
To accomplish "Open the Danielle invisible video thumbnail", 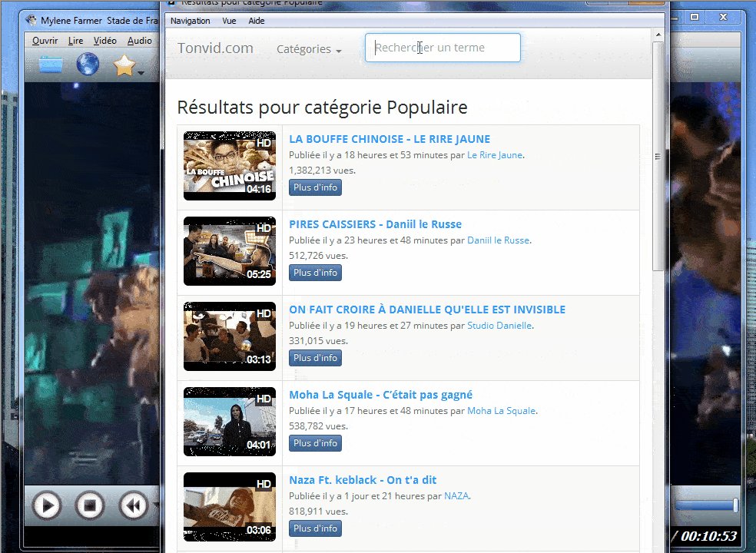I will tap(230, 336).
